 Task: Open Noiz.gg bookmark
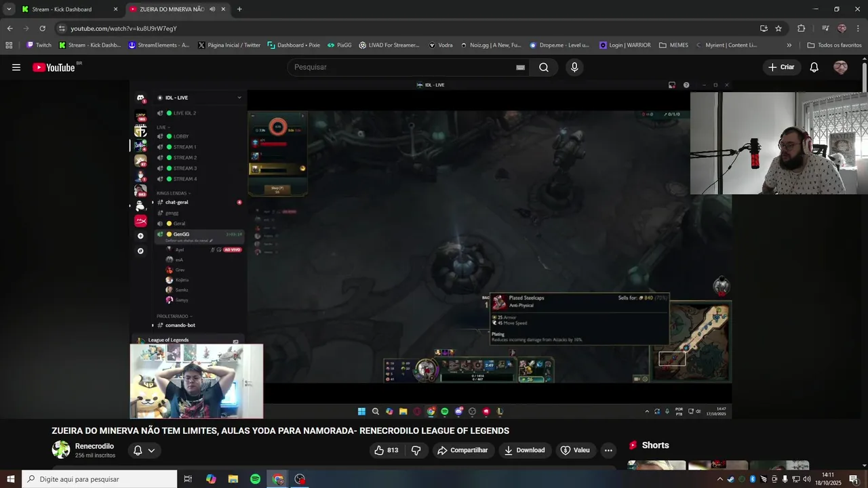(x=490, y=45)
